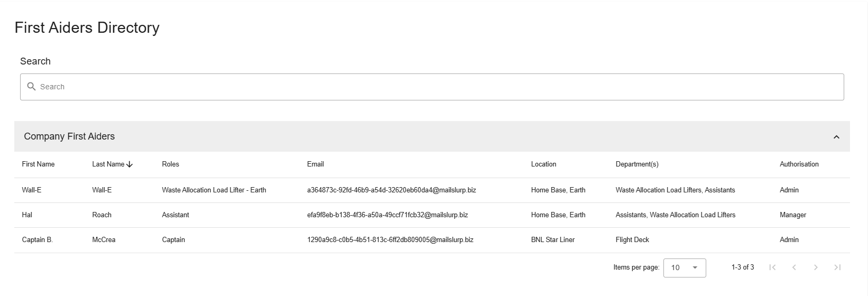Sort table by Email column
The image size is (868, 296).
pyautogui.click(x=315, y=164)
